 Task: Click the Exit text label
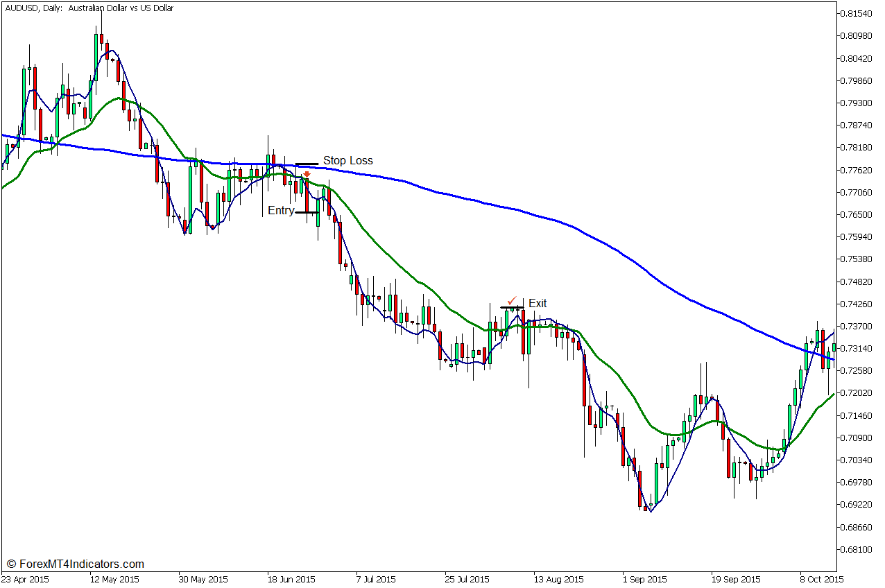tap(538, 303)
